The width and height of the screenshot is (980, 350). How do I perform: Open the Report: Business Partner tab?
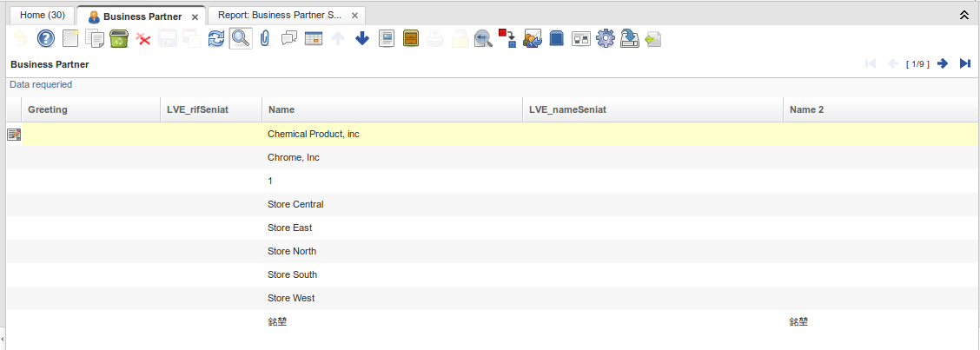point(280,16)
